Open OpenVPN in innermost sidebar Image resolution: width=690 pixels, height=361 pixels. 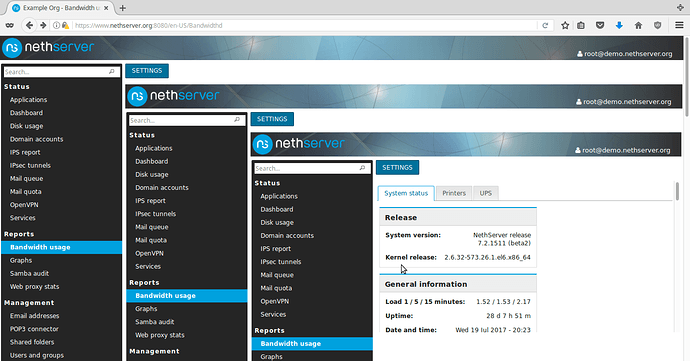[x=275, y=302]
